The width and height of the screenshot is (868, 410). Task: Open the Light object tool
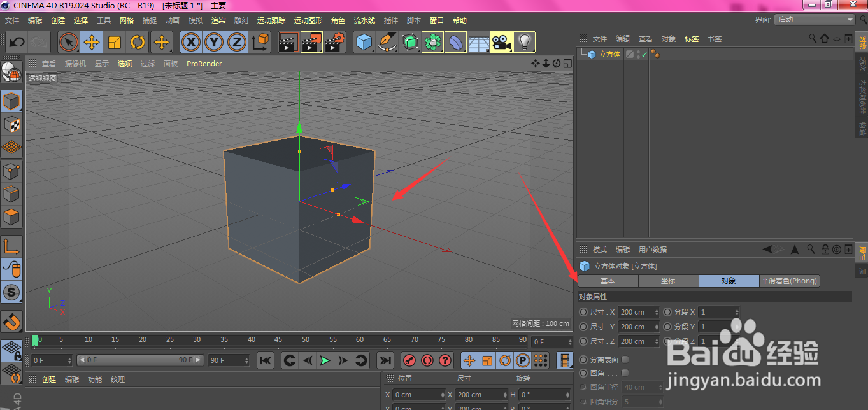(524, 43)
